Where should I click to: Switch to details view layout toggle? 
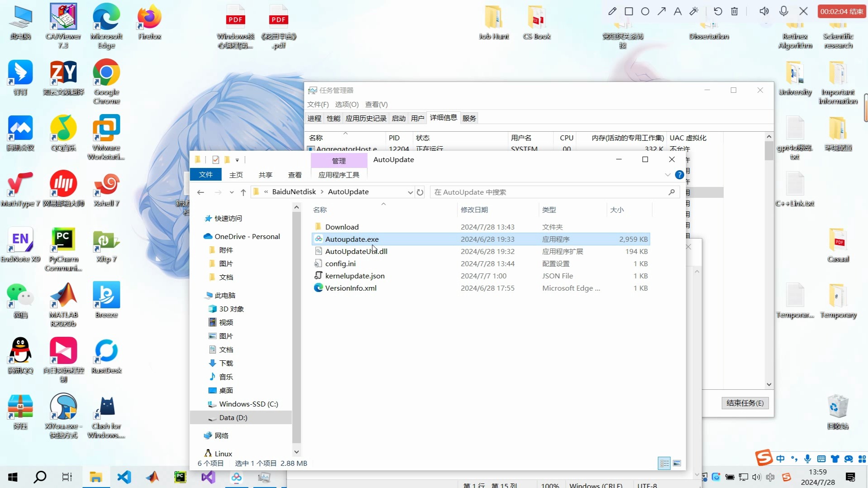(x=664, y=463)
